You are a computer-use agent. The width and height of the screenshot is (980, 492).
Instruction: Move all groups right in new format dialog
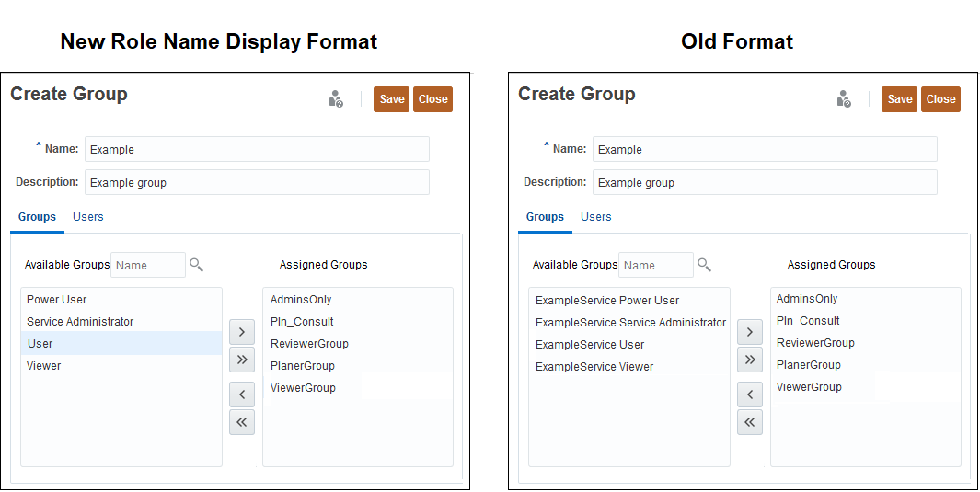[x=241, y=359]
